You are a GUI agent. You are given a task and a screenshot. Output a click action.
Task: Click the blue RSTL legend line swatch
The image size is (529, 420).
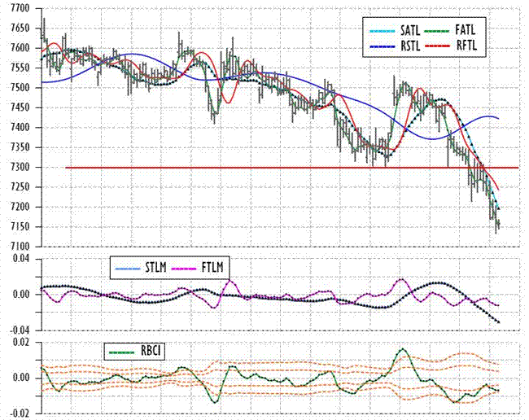tap(383, 46)
